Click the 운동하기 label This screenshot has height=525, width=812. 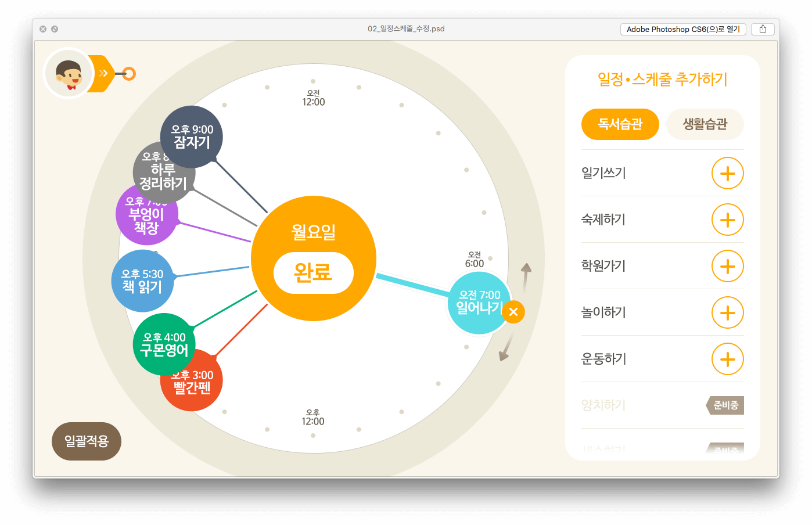[x=603, y=359]
